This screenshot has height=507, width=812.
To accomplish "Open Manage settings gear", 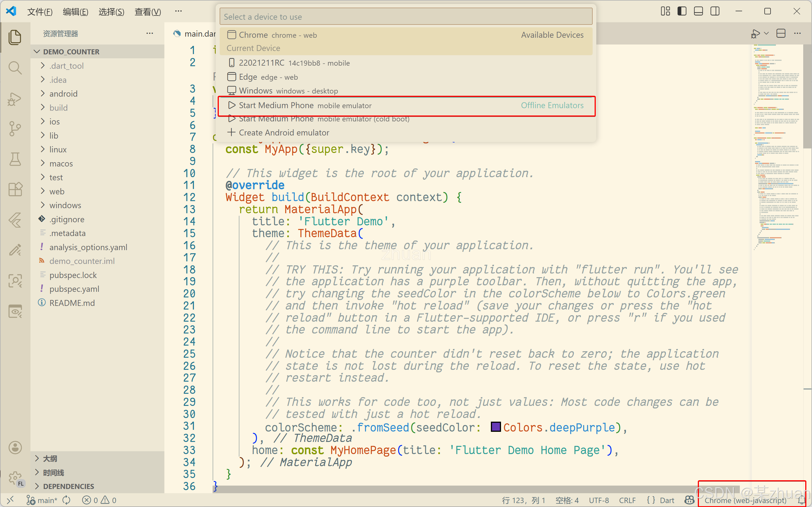I will click(x=15, y=478).
